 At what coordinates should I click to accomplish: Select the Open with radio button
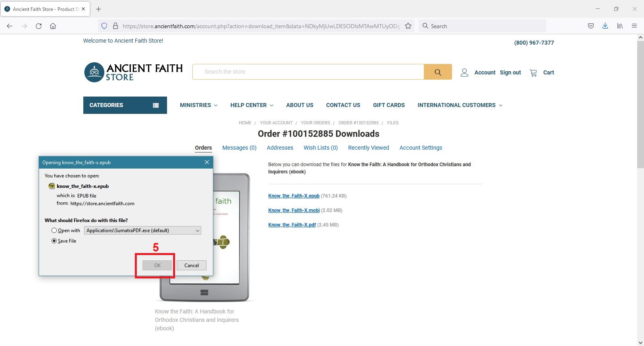click(x=54, y=231)
